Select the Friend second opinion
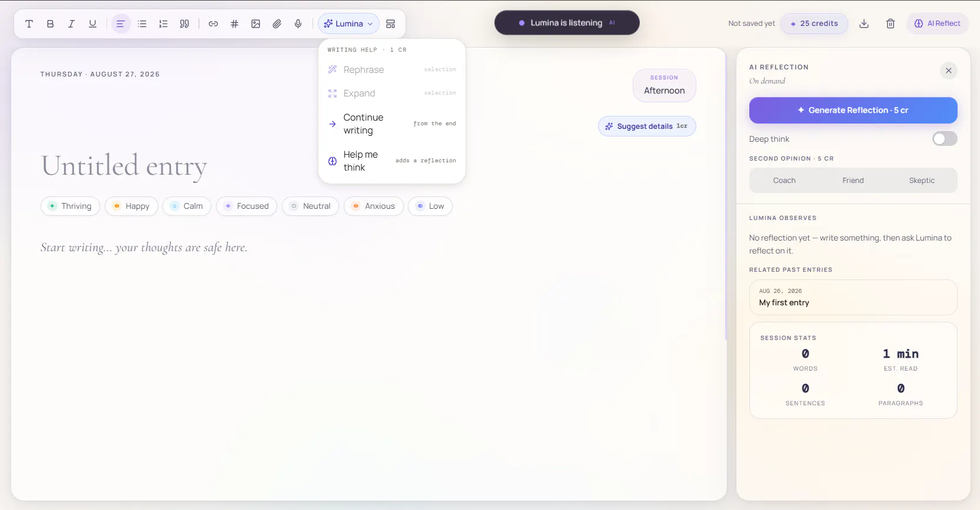Viewport: 980px width, 510px height. click(853, 181)
